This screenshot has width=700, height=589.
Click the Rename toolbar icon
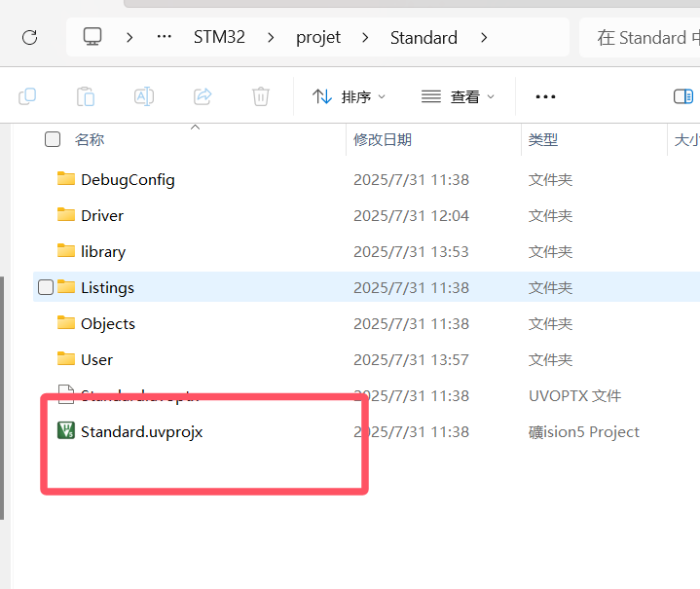144,96
